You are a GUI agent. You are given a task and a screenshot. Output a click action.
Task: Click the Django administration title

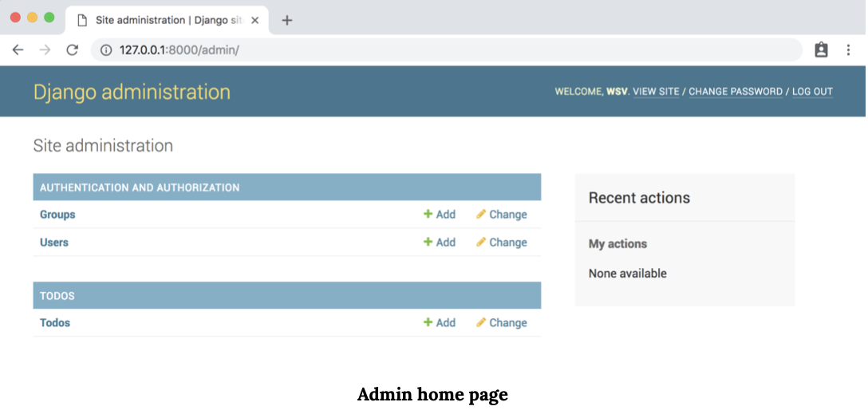pyautogui.click(x=132, y=92)
